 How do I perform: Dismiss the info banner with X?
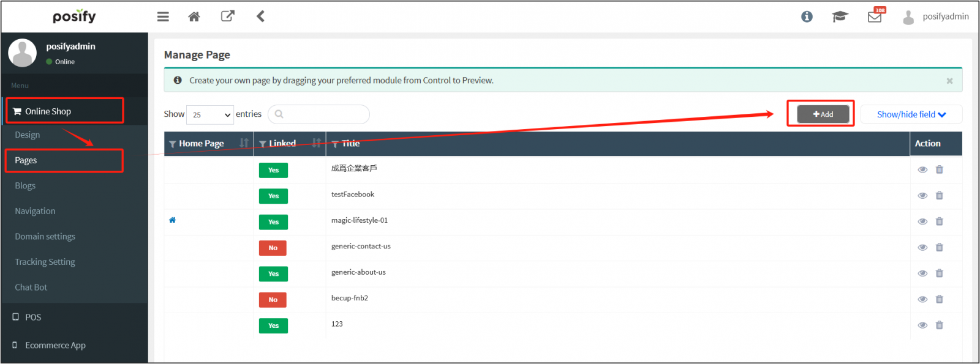tap(949, 81)
